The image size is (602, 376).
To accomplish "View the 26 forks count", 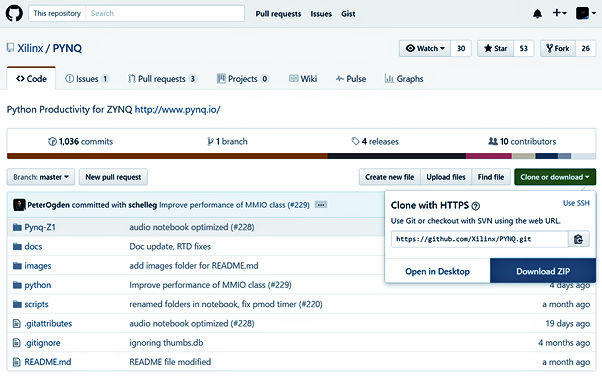I will [585, 48].
